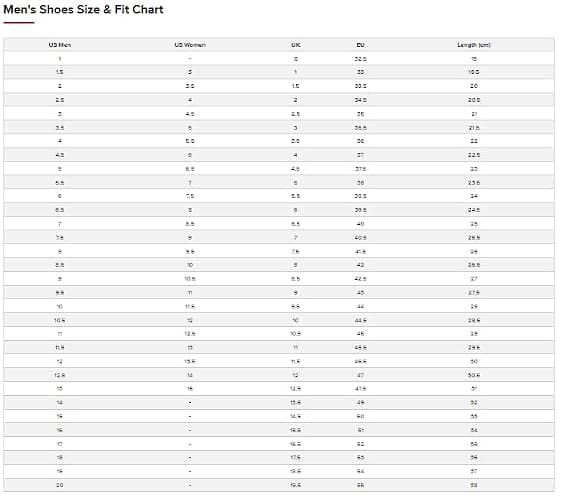Click the EU 40 cell

pyautogui.click(x=360, y=224)
